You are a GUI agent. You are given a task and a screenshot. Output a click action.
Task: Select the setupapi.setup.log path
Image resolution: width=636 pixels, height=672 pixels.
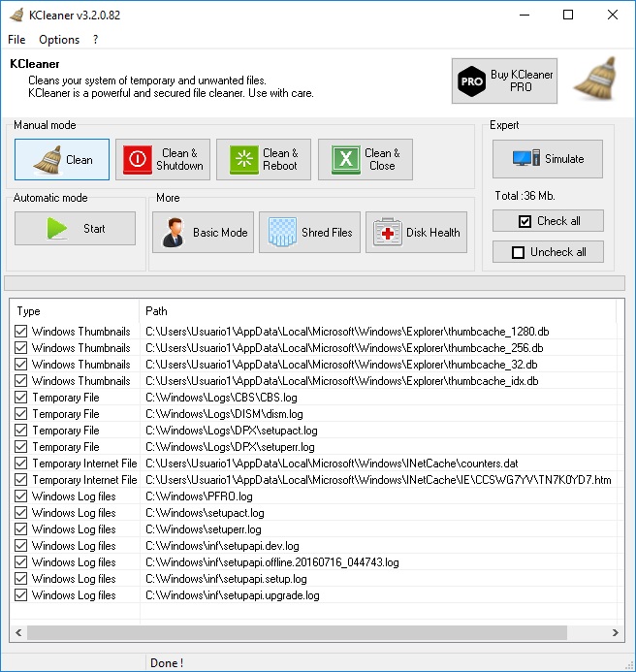(x=226, y=579)
